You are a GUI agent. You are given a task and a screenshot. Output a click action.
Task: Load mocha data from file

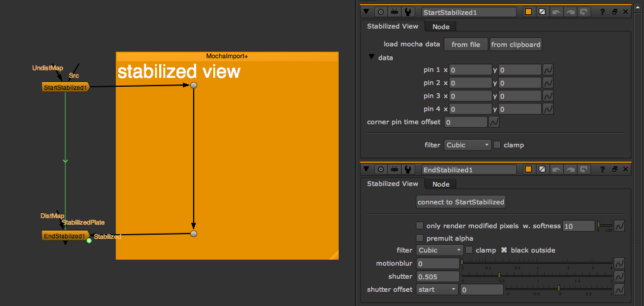[466, 45]
